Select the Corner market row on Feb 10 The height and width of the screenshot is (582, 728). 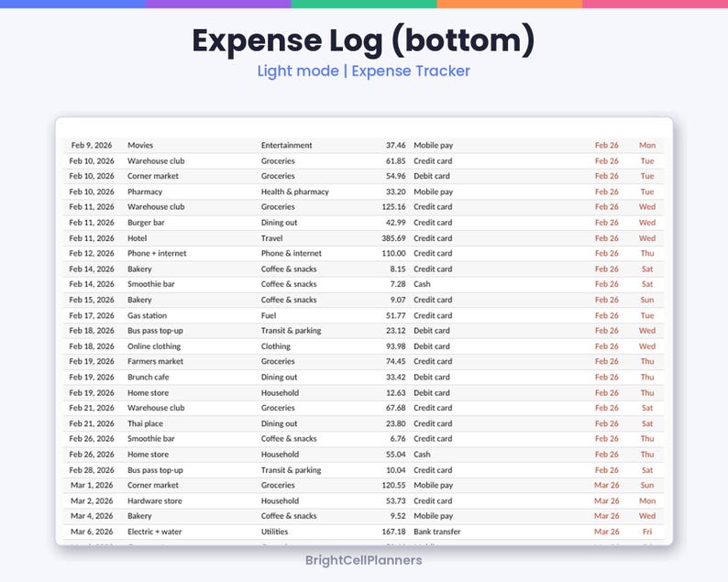(x=364, y=176)
